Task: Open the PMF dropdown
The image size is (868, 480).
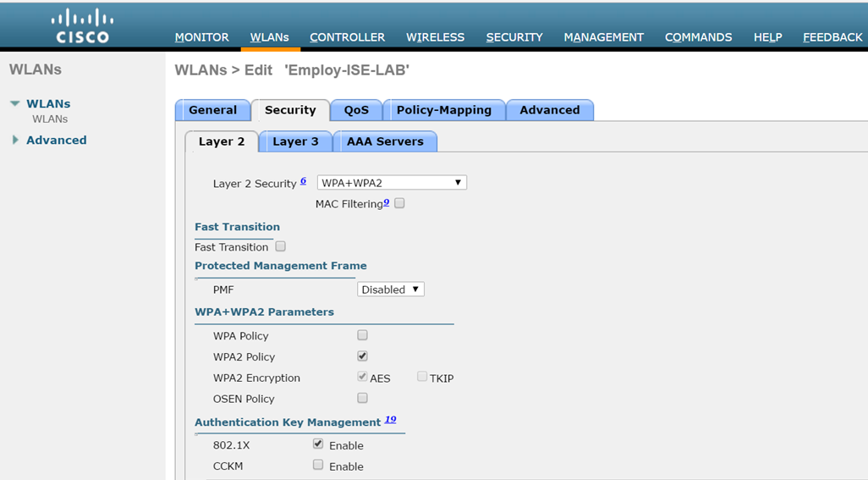Action: point(391,290)
